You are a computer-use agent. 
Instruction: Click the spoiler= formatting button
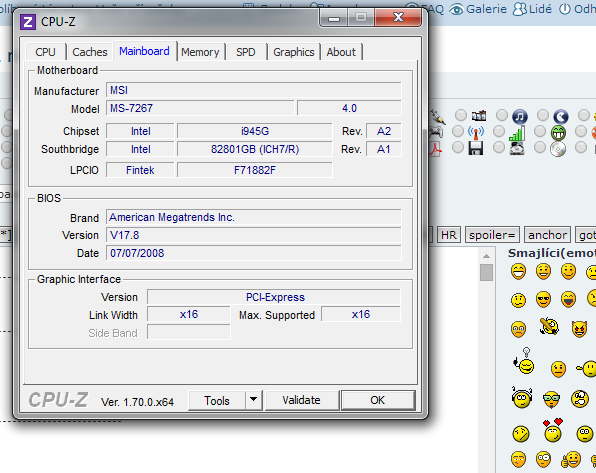[492, 235]
